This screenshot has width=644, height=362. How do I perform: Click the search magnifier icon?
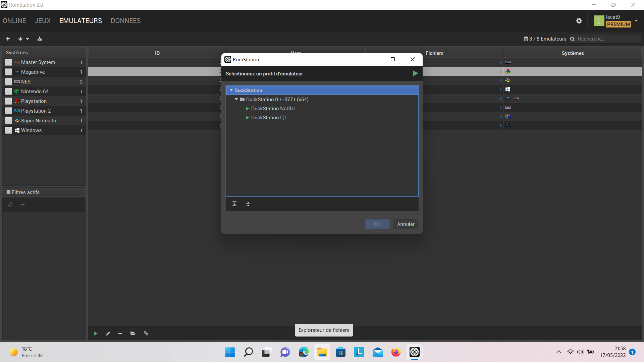pos(572,39)
